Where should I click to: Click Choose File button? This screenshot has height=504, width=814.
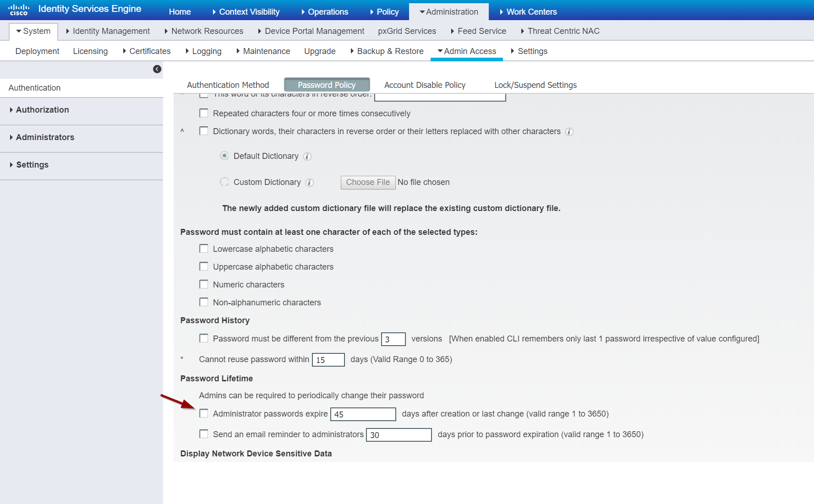point(368,182)
